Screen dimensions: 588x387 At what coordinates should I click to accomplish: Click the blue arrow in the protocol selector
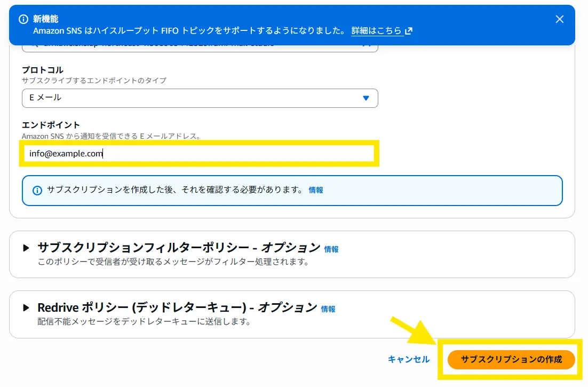pyautogui.click(x=366, y=98)
